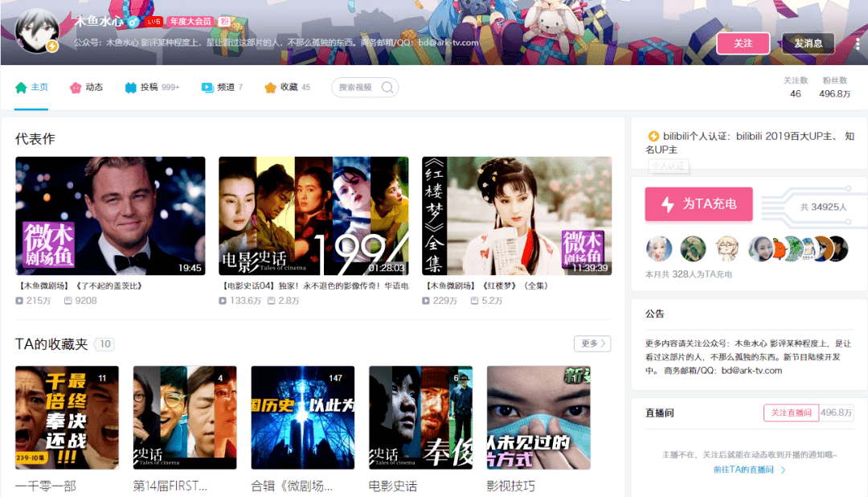View the 关注数 following count
Viewport: 868px width, 497px height.
796,88
